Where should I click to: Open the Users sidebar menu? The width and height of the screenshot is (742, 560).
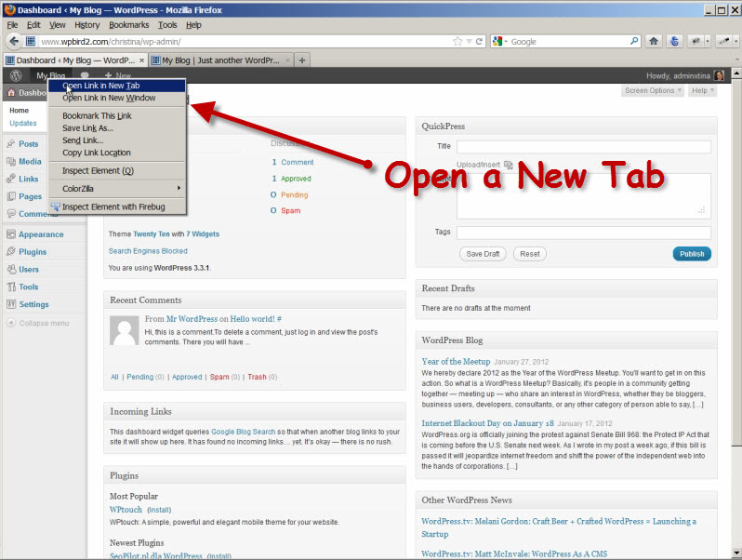tap(29, 270)
